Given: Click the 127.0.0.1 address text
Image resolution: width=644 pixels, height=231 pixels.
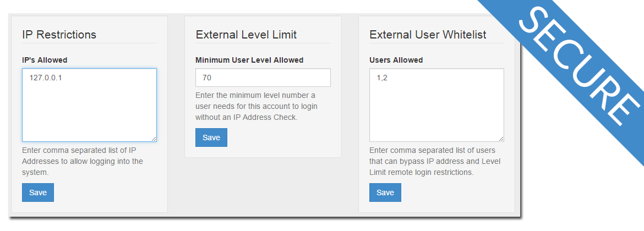Looking at the screenshot, I should coord(46,78).
